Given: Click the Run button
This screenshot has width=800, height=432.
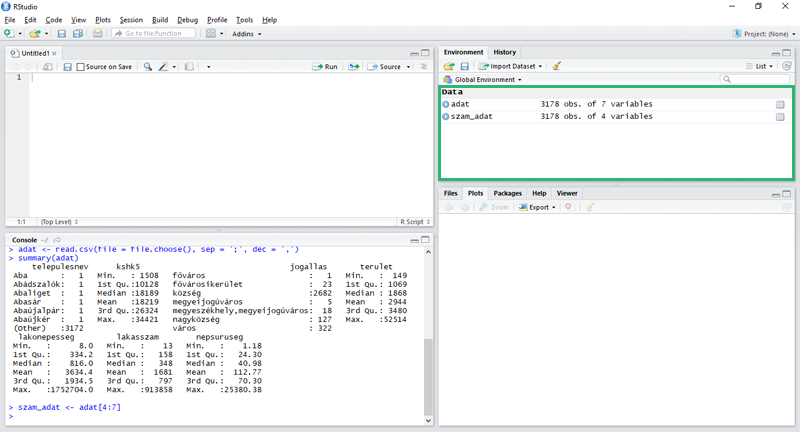Looking at the screenshot, I should click(325, 67).
